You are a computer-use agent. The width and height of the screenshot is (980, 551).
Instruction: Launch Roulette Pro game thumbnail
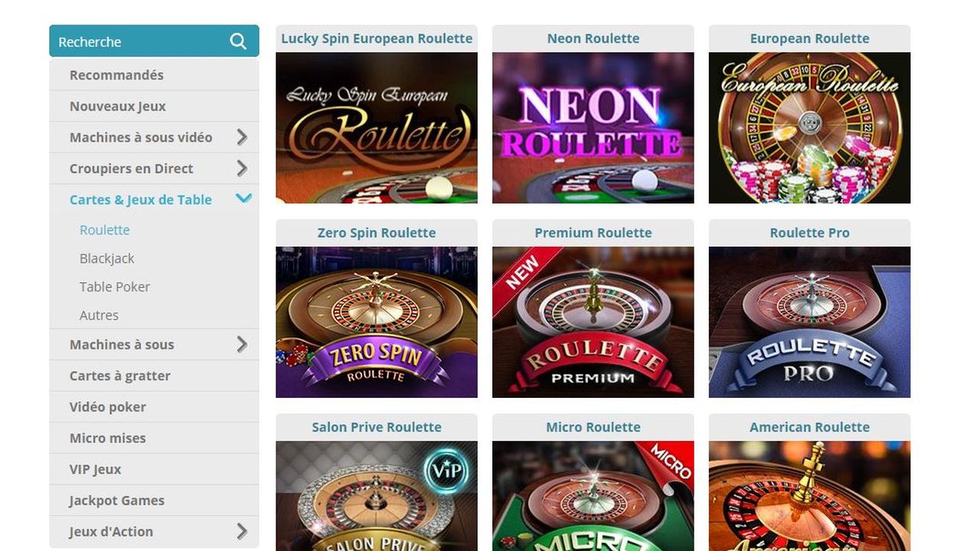click(810, 322)
